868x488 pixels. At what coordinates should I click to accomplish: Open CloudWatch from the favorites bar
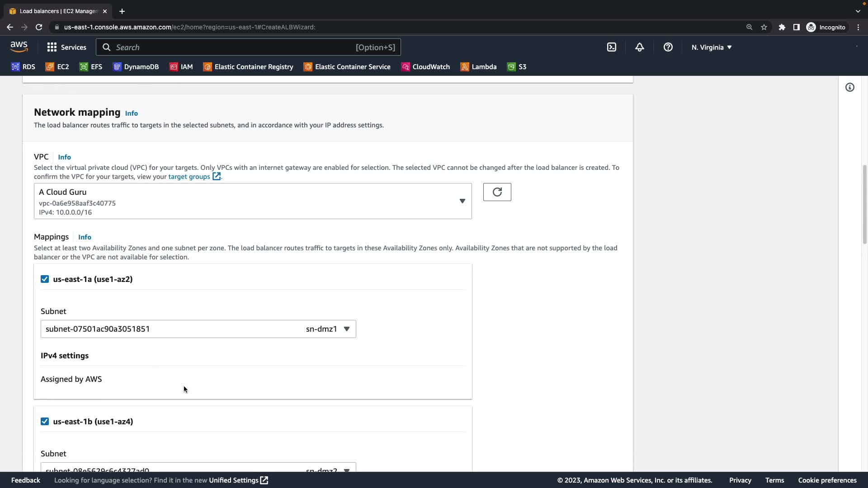coord(425,67)
